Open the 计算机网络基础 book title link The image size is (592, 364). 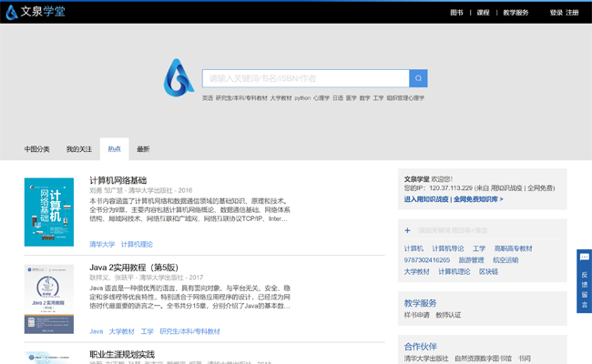coord(117,180)
